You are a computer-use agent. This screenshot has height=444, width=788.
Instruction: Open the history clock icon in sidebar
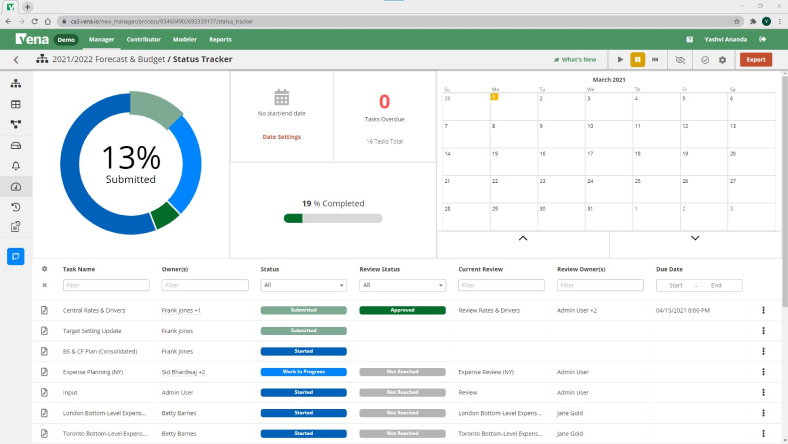pyautogui.click(x=16, y=207)
